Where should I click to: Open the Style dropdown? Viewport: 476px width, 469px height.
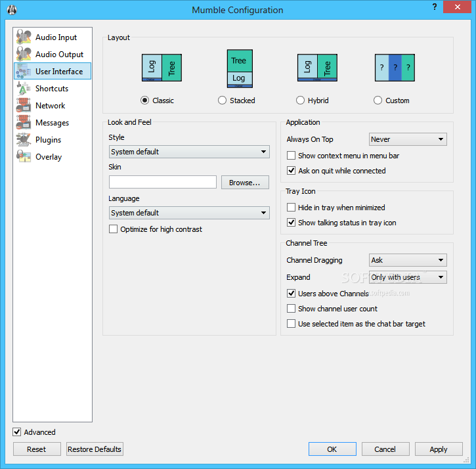[189, 152]
